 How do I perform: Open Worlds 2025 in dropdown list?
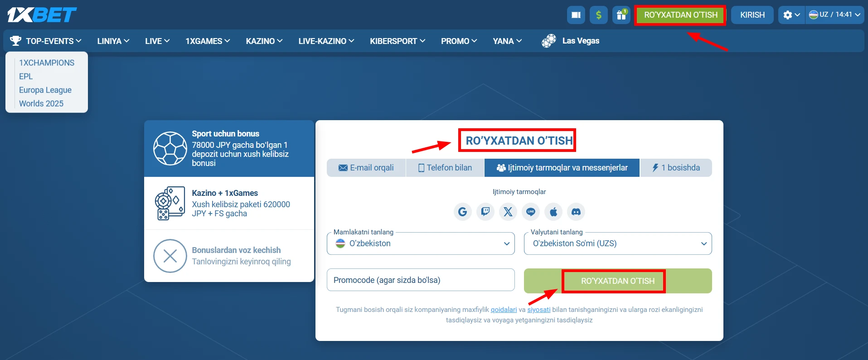coord(41,104)
